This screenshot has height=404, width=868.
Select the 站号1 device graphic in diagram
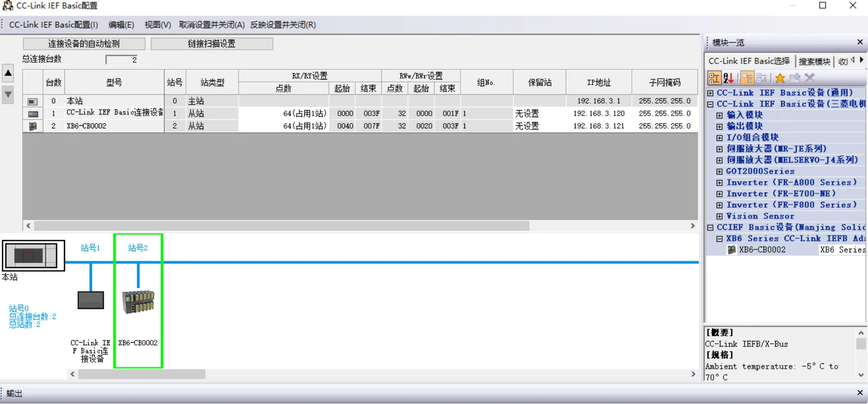[91, 300]
